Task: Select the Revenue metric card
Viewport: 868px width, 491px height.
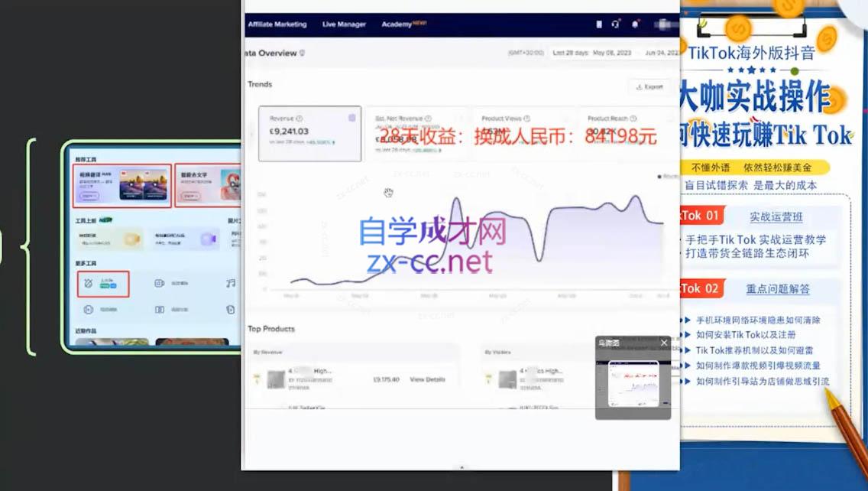Action: point(310,134)
